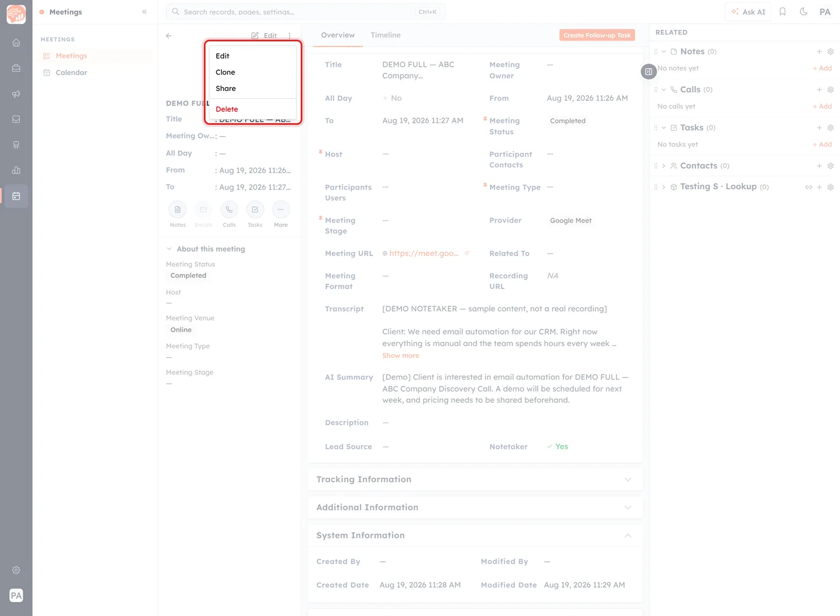Screen dimensions: 840x616
Task: Switch to the Timeline tab
Action: coord(385,35)
